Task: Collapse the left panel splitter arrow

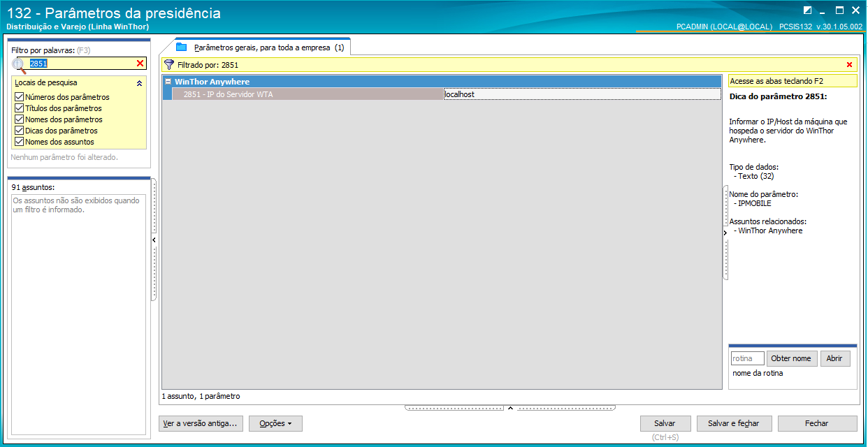Action: click(154, 240)
